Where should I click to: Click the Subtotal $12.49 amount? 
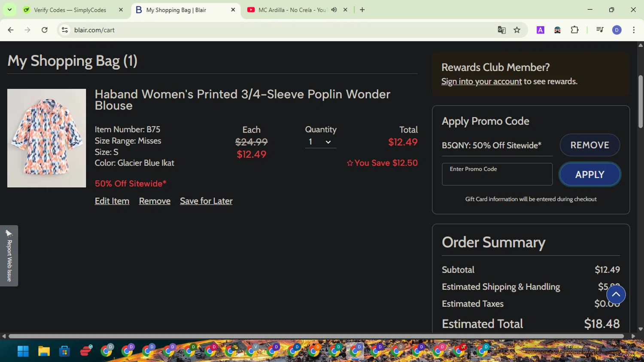(607, 270)
